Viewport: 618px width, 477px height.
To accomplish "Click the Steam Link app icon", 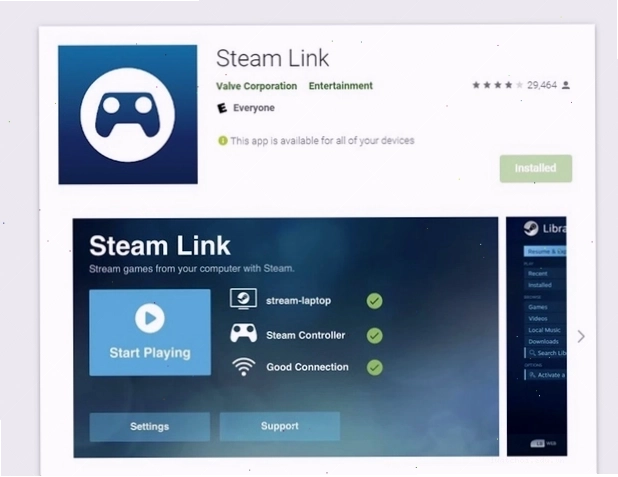I will [128, 114].
